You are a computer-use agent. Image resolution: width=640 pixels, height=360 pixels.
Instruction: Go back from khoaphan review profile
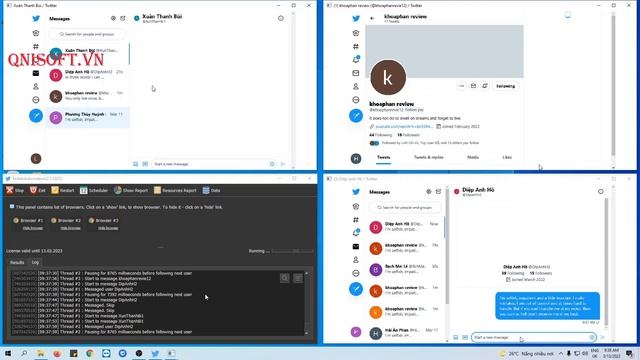(x=372, y=18)
